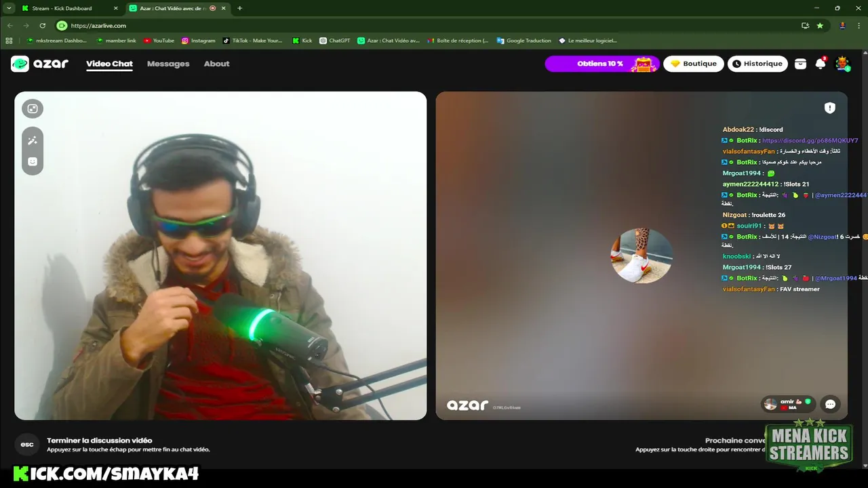Click the 'Terminer la discussion vidéo' text
This screenshot has height=488, width=868.
pos(100,441)
